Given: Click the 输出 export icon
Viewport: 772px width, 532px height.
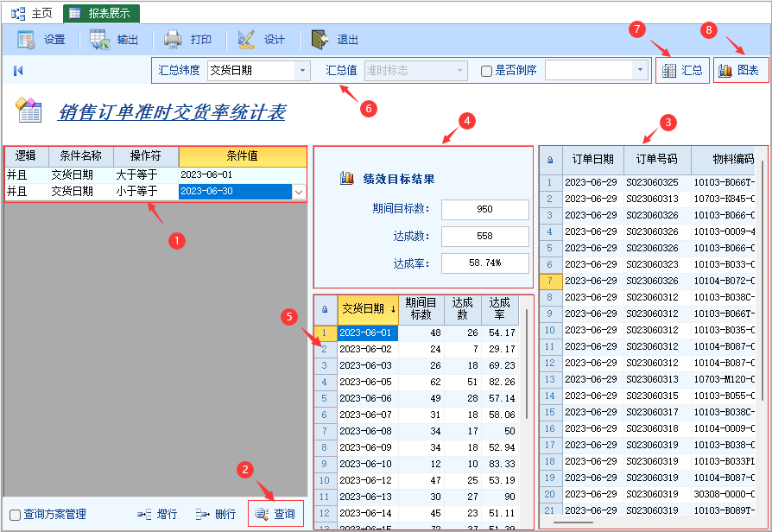Looking at the screenshot, I should click(x=99, y=40).
